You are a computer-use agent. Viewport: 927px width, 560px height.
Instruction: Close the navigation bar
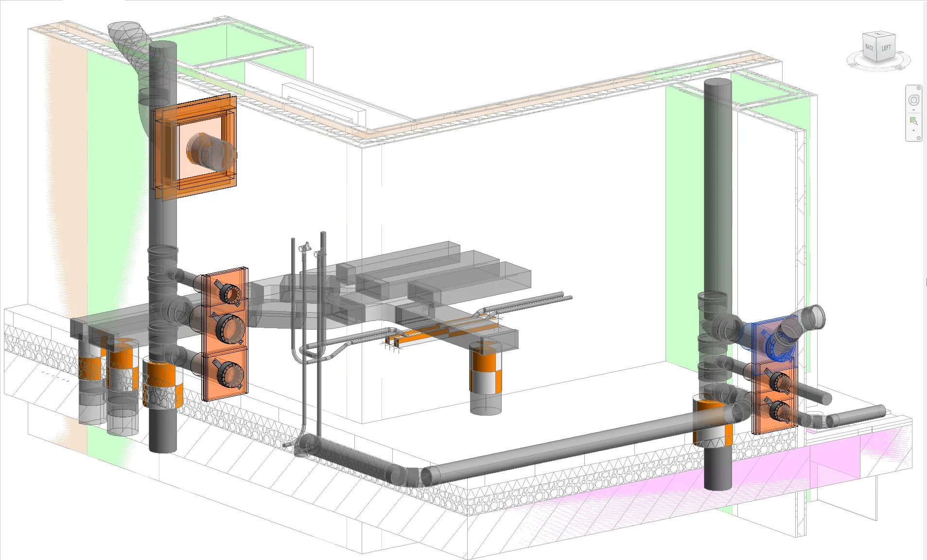pos(919,88)
